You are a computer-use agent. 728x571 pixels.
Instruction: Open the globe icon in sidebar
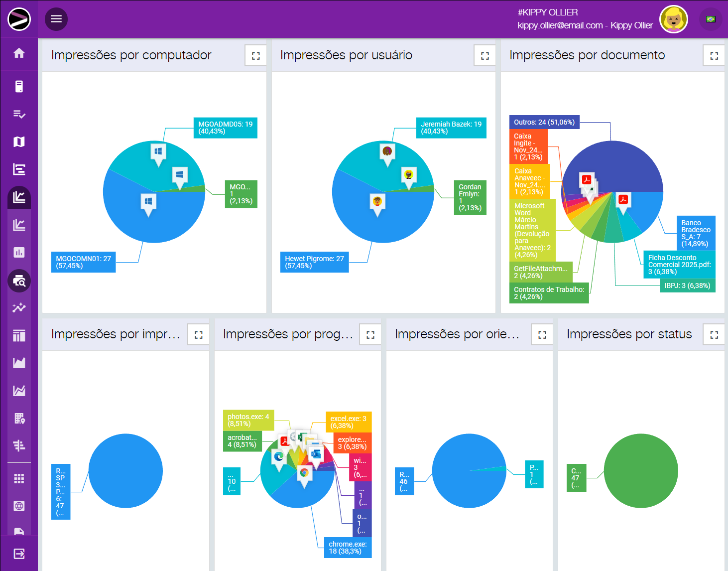point(19,506)
